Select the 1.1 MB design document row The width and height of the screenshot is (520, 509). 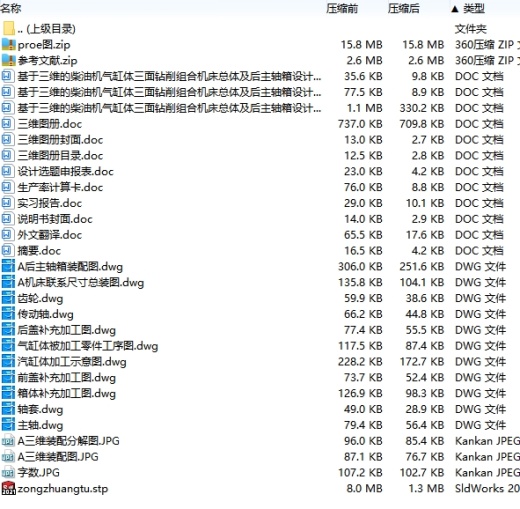(260, 108)
